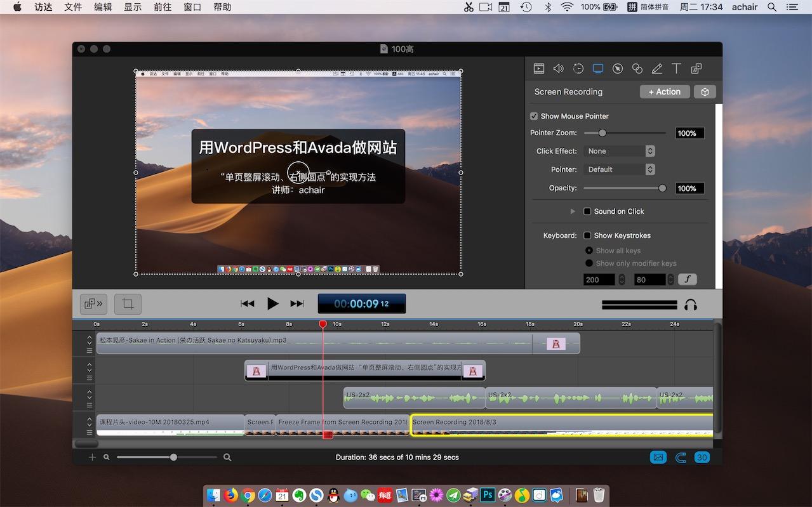
Task: Open the Media Library tab icon
Action: 696,69
